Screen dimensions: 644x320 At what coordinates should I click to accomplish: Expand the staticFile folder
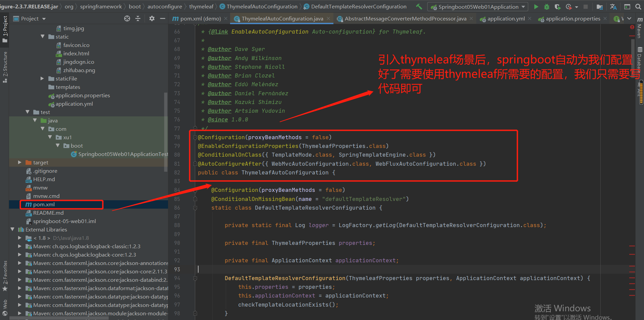click(42, 78)
